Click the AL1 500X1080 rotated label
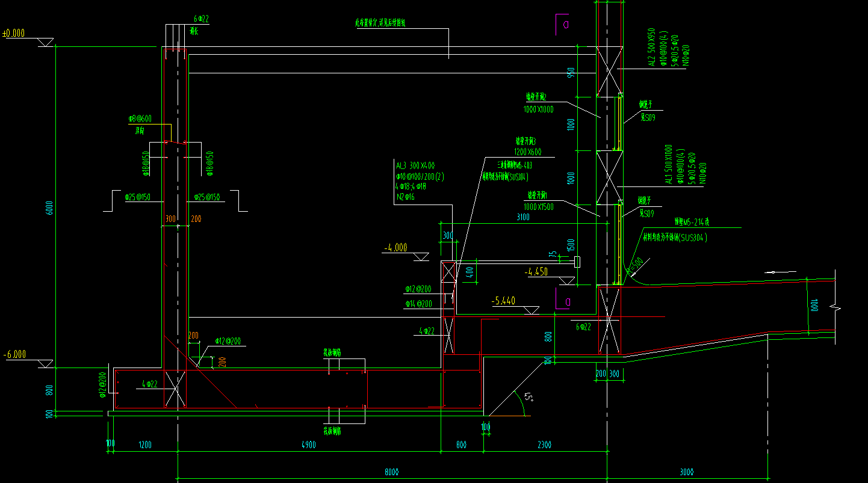This screenshot has width=868, height=483. click(668, 165)
